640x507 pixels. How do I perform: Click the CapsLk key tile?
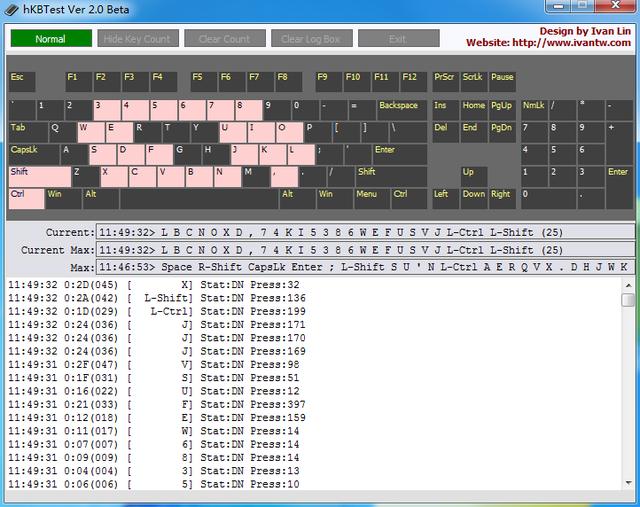34,155
